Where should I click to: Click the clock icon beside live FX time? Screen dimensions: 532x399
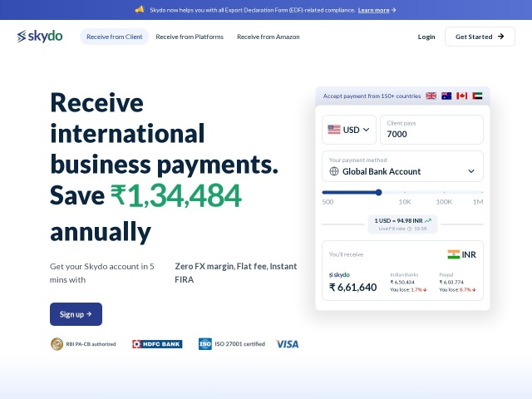[x=410, y=229]
